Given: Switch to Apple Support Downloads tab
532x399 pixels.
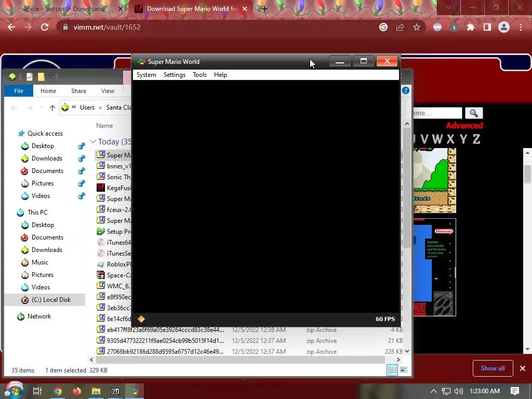Looking at the screenshot, I should [64, 9].
